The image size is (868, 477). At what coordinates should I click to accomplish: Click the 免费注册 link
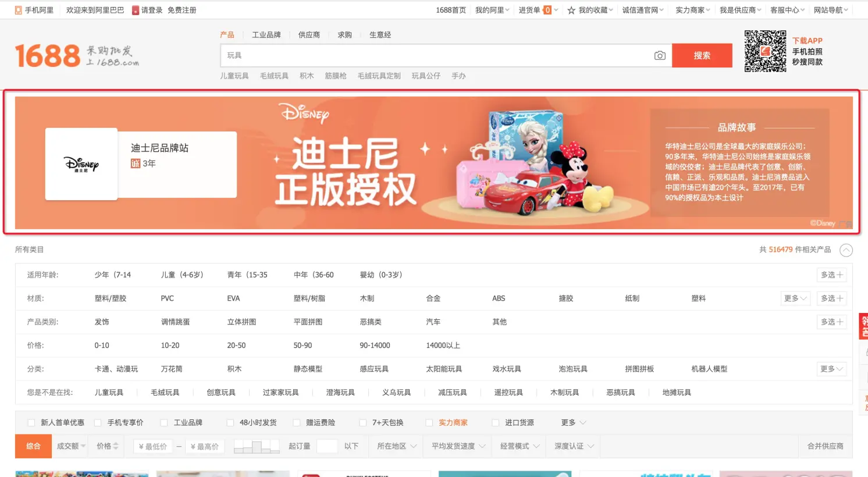[182, 10]
